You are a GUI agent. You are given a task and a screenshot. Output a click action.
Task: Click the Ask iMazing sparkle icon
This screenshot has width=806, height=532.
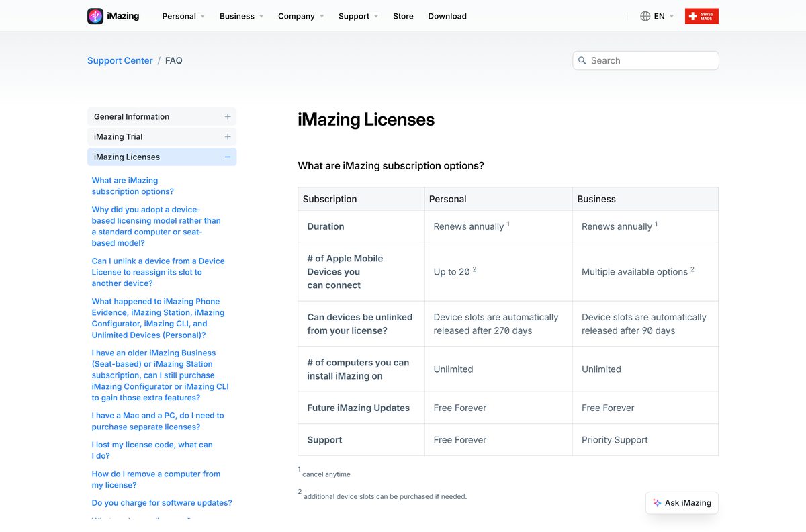[657, 503]
